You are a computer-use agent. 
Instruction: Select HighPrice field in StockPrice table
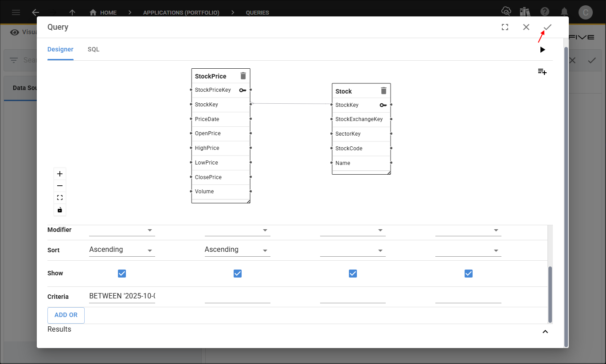click(221, 148)
